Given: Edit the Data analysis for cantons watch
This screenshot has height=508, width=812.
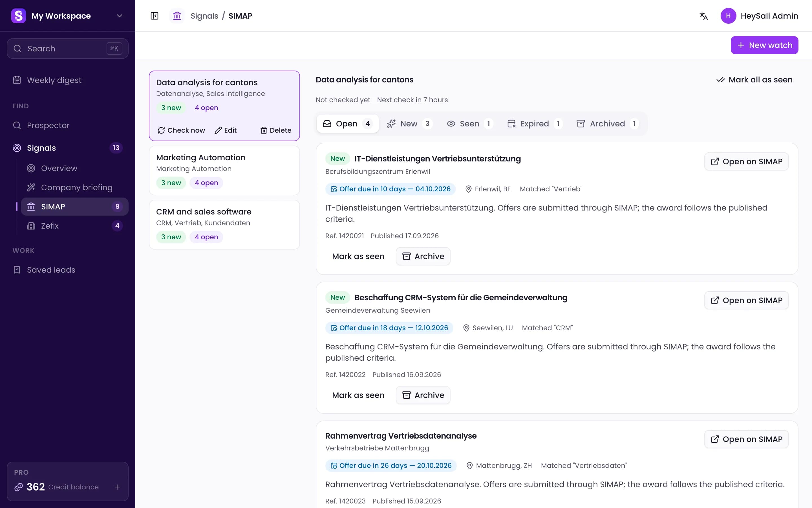Looking at the screenshot, I should [x=226, y=130].
